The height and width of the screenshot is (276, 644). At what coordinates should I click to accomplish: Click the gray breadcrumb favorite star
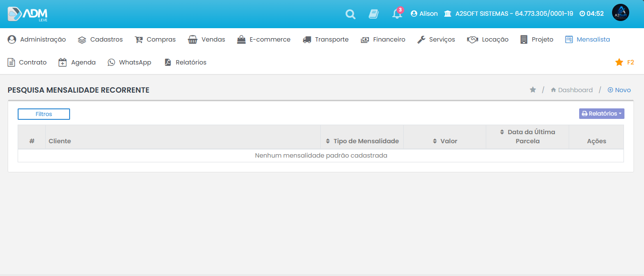point(533,90)
